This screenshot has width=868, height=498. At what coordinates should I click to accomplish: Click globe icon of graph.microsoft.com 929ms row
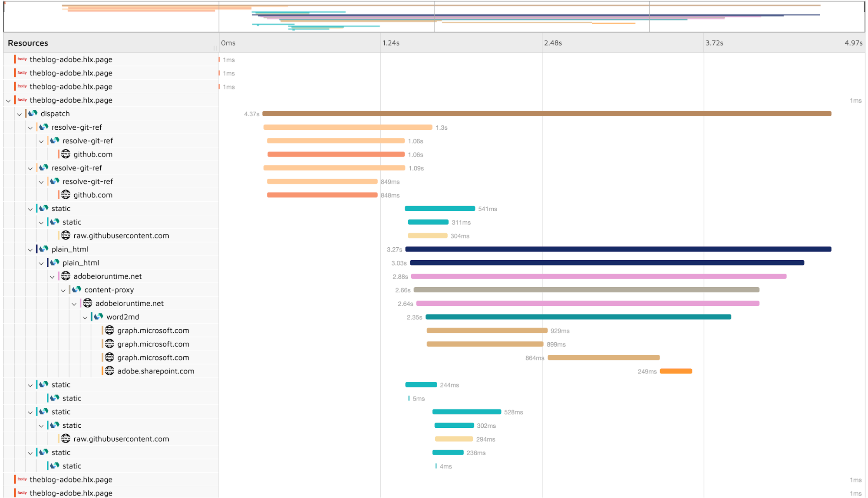(x=109, y=330)
